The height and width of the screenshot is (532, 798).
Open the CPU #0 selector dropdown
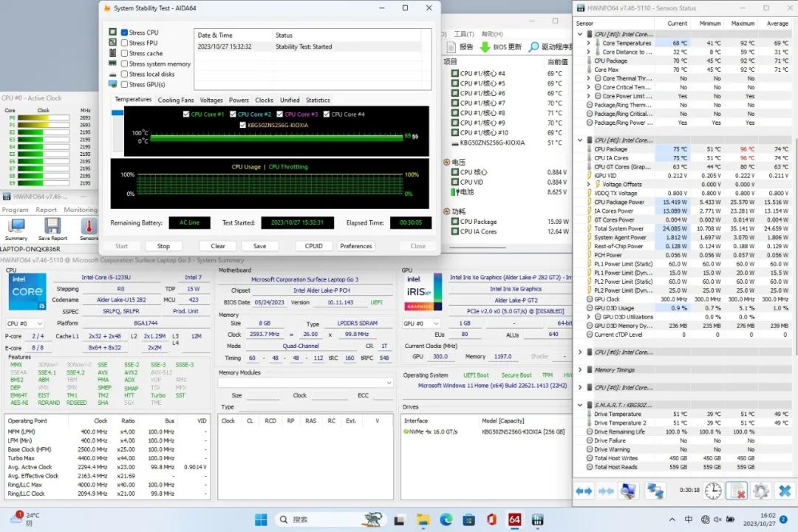[25, 324]
